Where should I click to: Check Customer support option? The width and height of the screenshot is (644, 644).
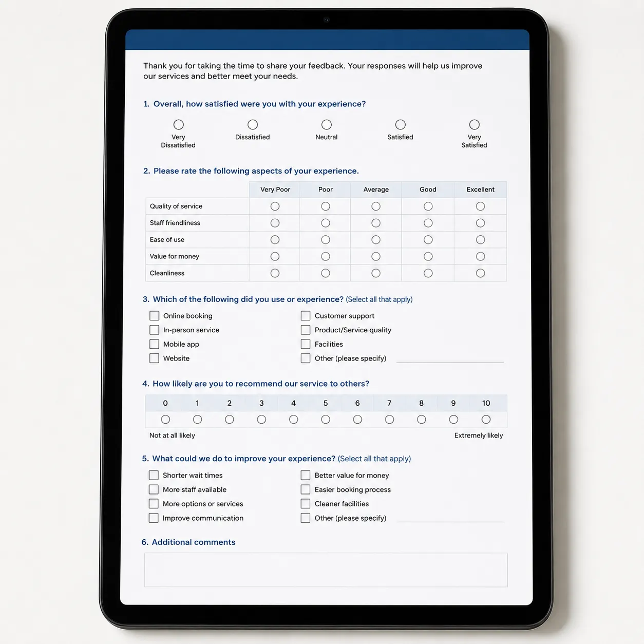[x=306, y=316]
